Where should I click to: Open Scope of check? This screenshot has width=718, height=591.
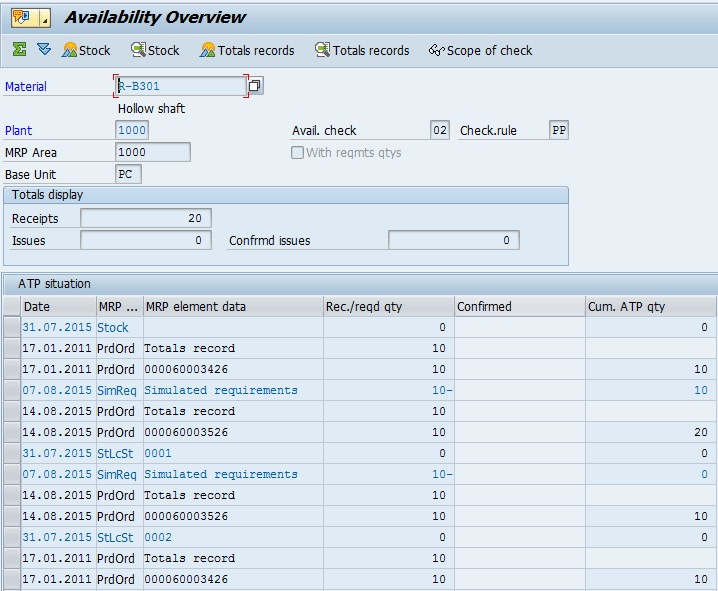(x=480, y=50)
